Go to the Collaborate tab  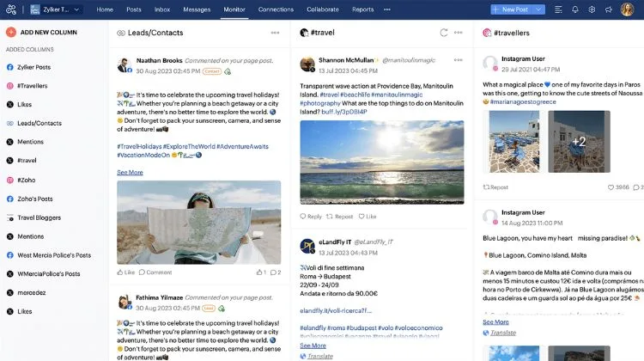(x=323, y=9)
